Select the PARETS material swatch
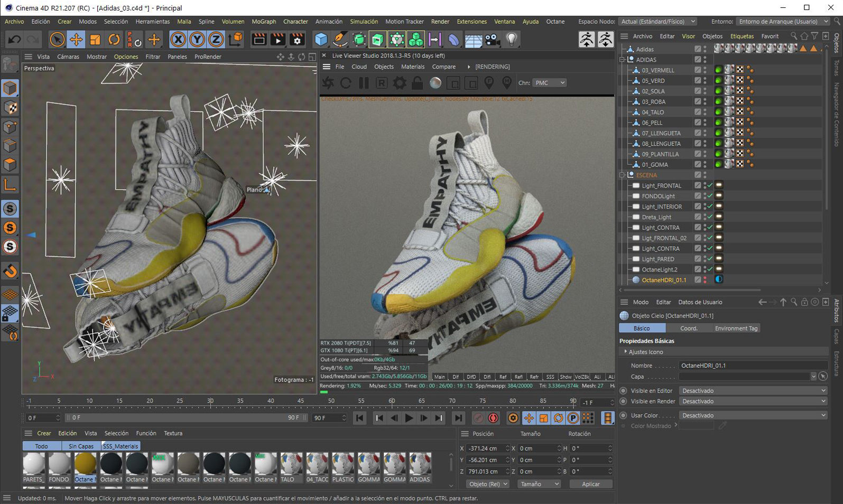The image size is (843, 504). 34,467
